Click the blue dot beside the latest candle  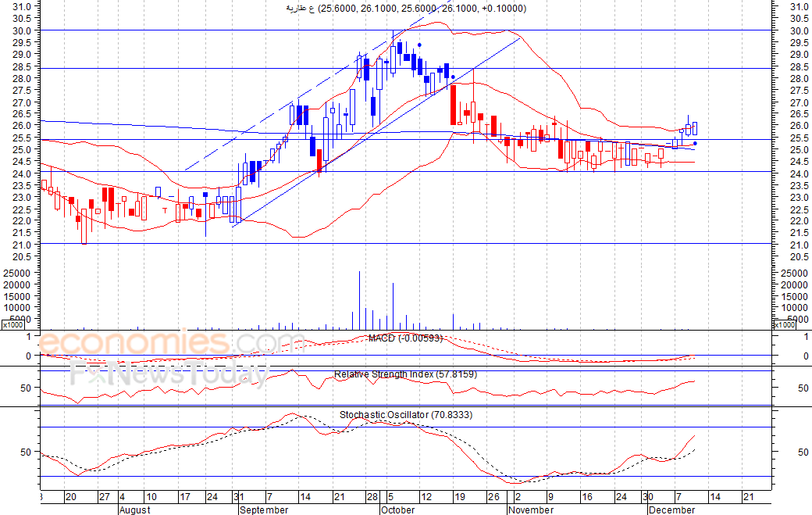pyautogui.click(x=695, y=143)
